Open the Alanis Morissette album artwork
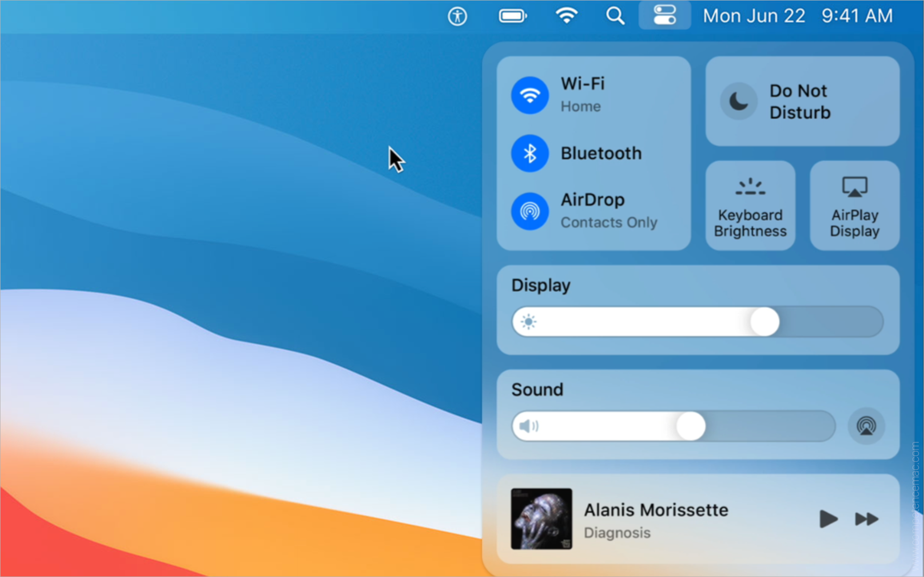The width and height of the screenshot is (924, 577). [541, 519]
